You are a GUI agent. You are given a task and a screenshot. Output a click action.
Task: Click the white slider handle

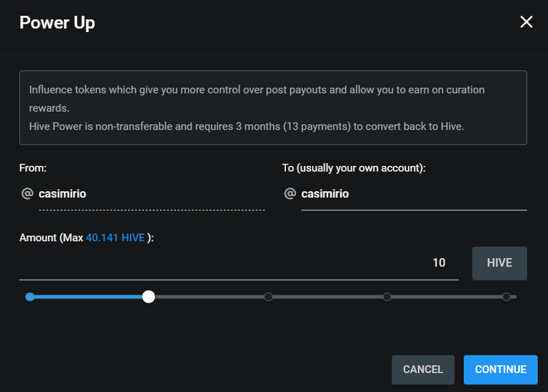pos(148,296)
